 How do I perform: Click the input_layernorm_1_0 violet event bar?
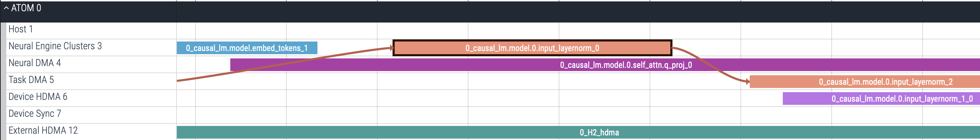(881, 98)
